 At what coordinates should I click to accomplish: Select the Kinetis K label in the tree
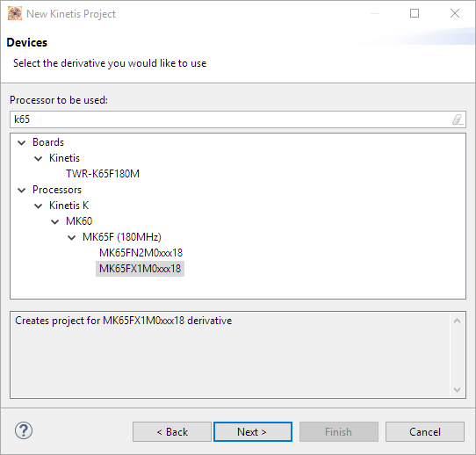tap(69, 206)
